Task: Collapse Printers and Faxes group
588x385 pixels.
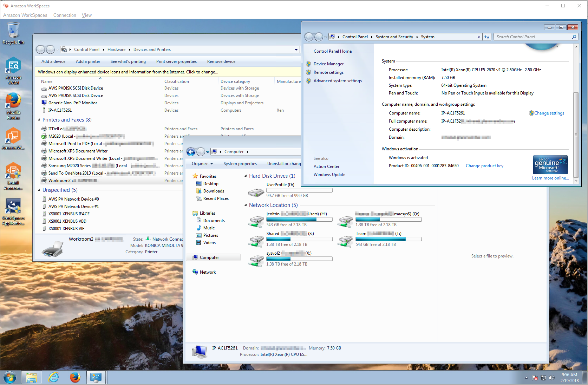Action: click(x=39, y=120)
